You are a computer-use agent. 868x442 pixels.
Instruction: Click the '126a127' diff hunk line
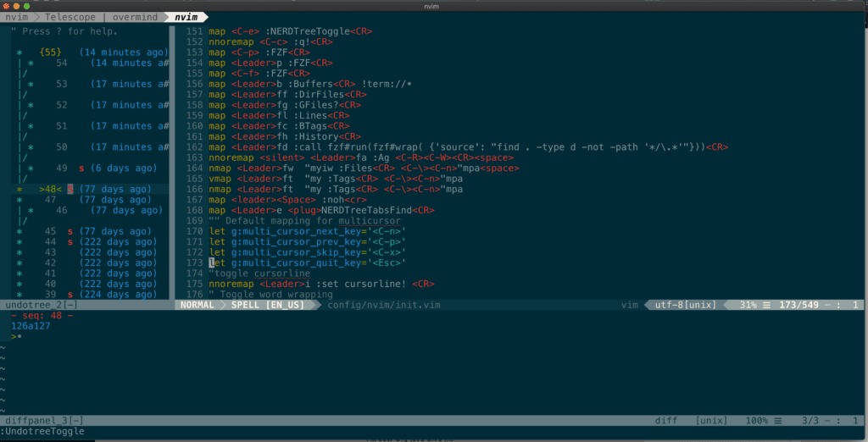pyautogui.click(x=31, y=326)
